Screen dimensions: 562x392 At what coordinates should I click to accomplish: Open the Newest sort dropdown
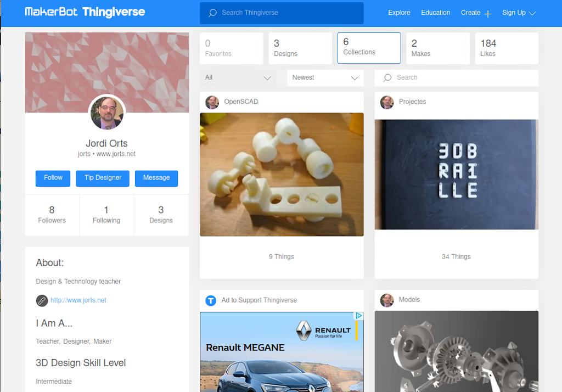pyautogui.click(x=325, y=78)
